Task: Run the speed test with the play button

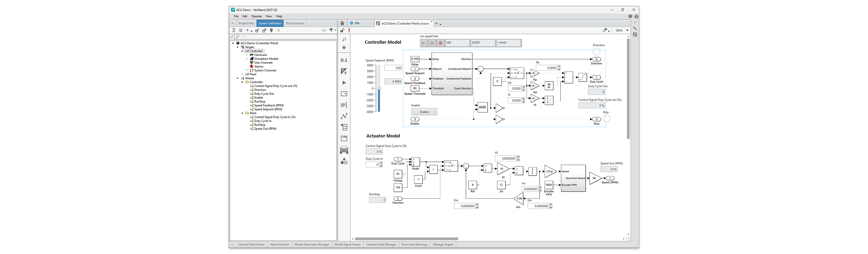Action: pos(424,43)
